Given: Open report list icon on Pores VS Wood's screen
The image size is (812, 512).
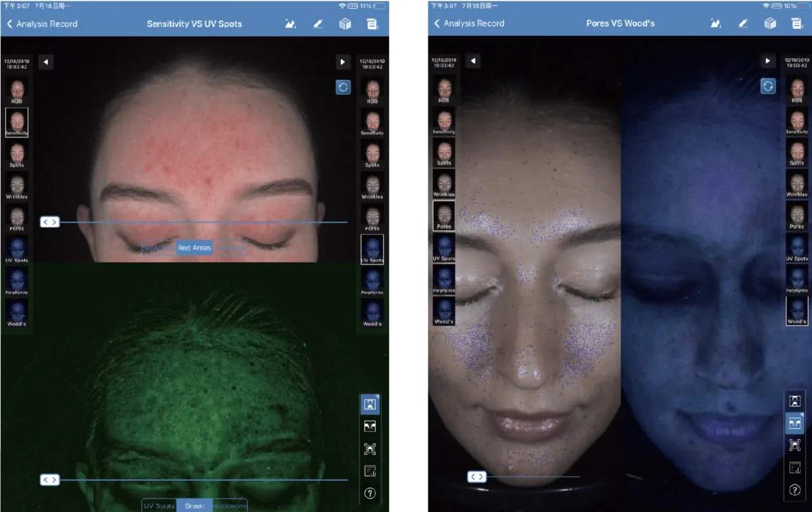Looking at the screenshot, I should point(797,23).
